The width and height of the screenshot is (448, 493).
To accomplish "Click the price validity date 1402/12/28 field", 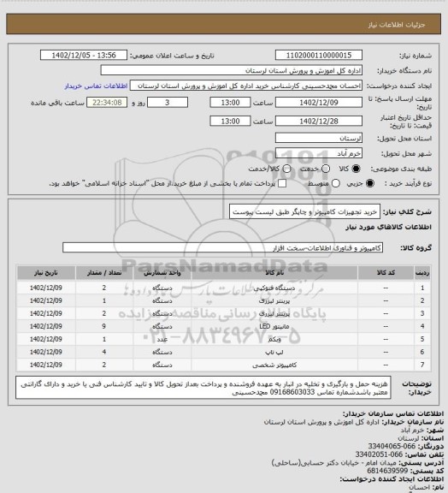I will [319, 121].
